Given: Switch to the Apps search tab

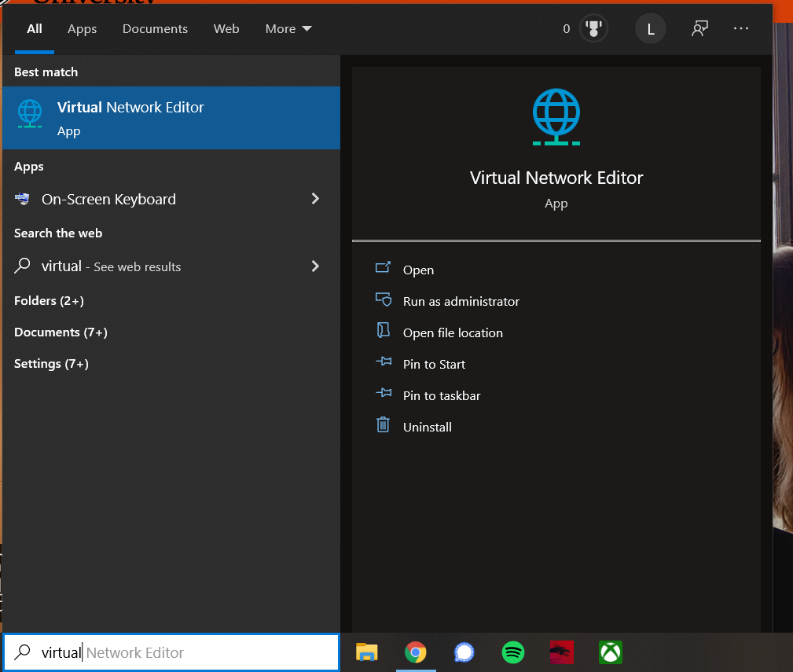Looking at the screenshot, I should click(x=82, y=29).
